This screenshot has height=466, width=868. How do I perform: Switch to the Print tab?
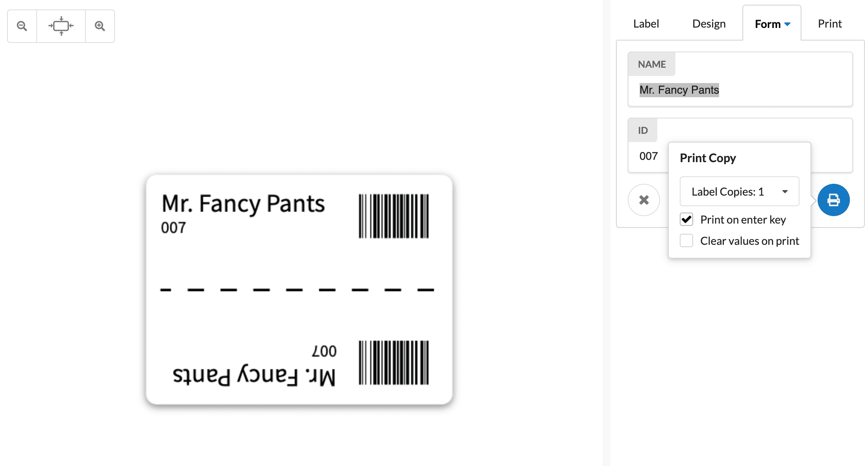tap(829, 24)
